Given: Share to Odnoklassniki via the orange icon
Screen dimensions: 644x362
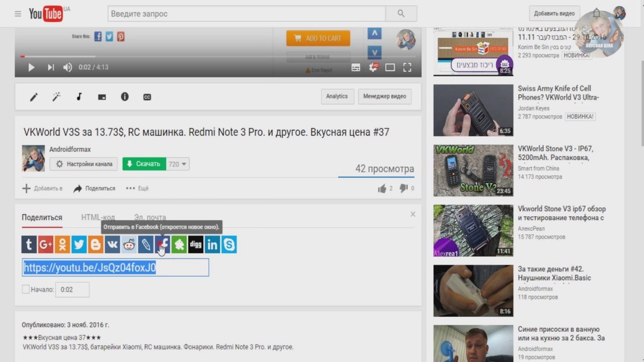Looking at the screenshot, I should coord(62,245).
